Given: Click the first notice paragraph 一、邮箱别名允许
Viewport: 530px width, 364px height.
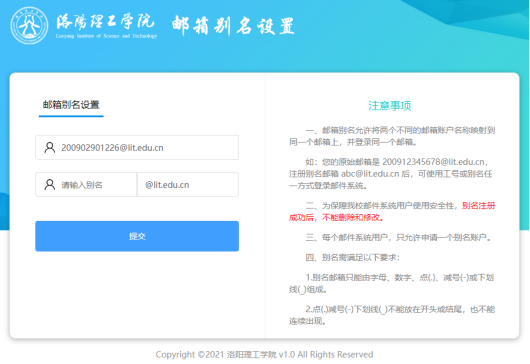Looking at the screenshot, I should point(392,136).
